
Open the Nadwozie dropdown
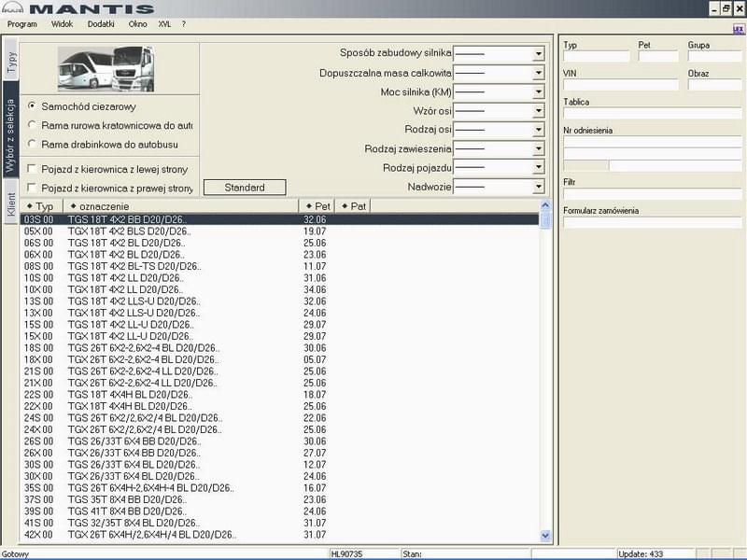click(x=539, y=187)
